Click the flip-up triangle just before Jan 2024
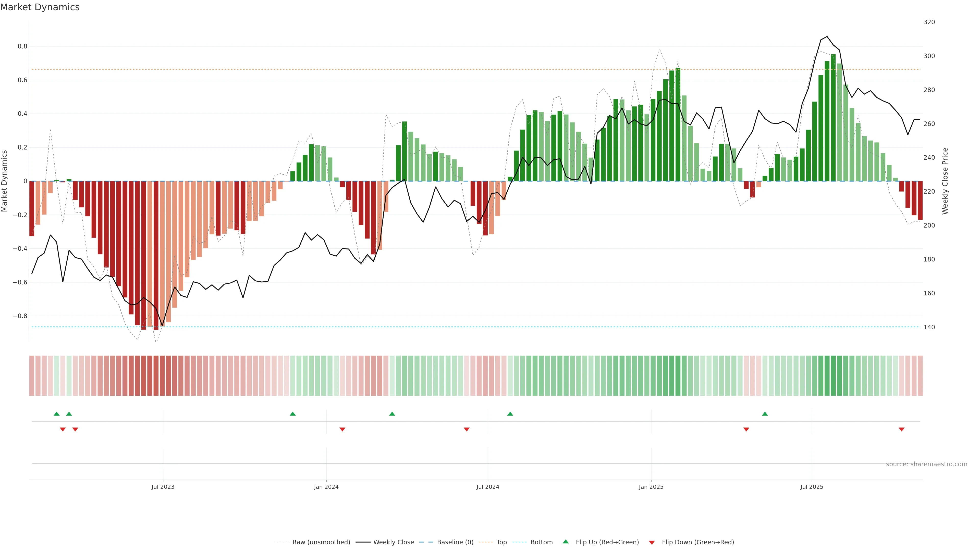Image resolution: width=980 pixels, height=551 pixels. coord(292,414)
